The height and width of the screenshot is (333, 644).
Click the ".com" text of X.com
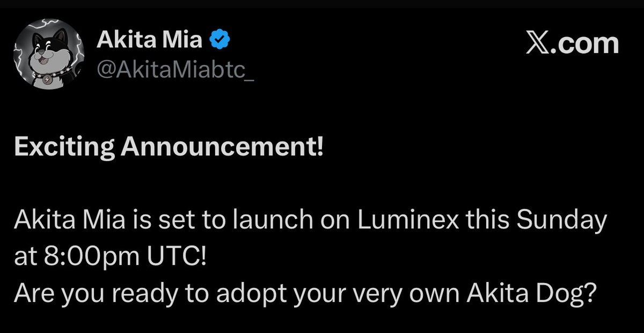tap(586, 44)
